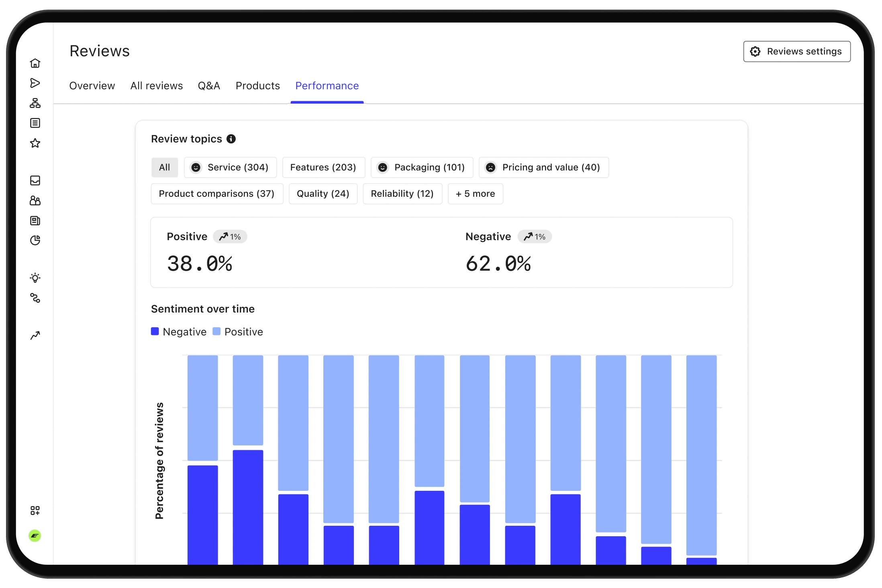Image resolution: width=882 pixels, height=588 pixels.
Task: Open the Content newspaper icon
Action: [35, 220]
